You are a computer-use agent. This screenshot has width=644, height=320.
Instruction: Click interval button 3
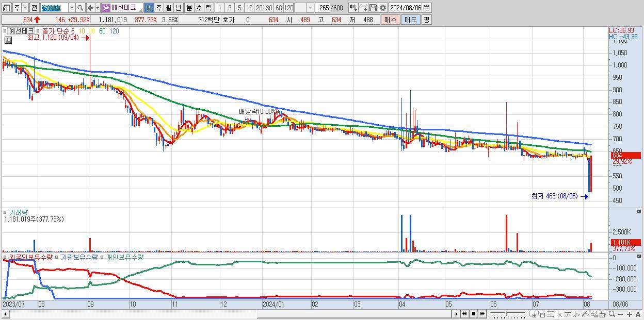click(230, 8)
